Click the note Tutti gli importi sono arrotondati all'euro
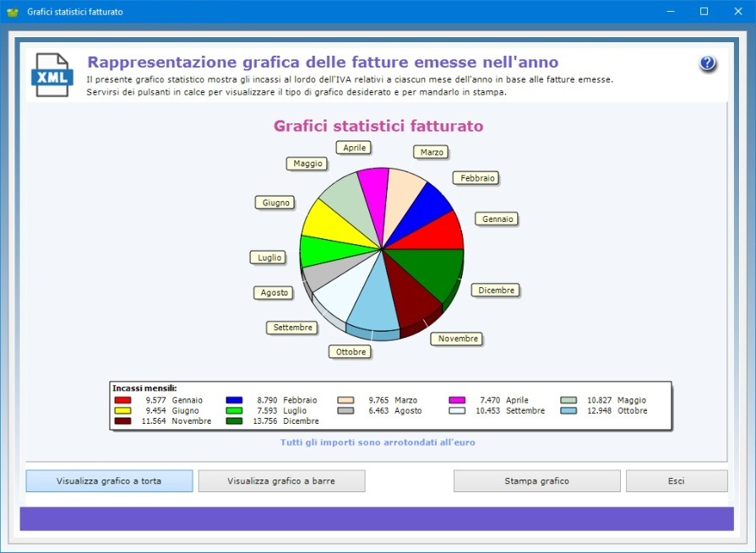This screenshot has height=553, width=756. pyautogui.click(x=378, y=442)
